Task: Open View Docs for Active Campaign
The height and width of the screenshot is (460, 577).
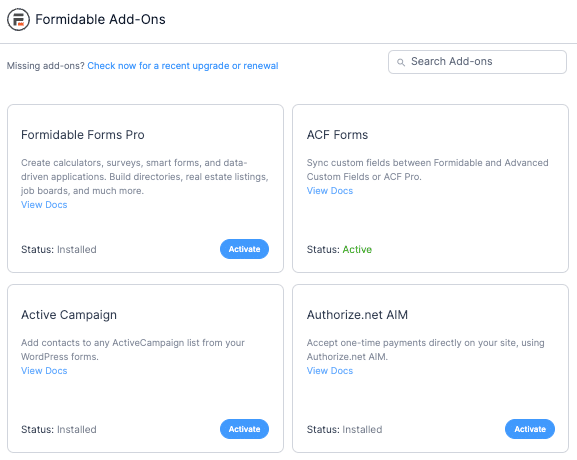Action: pyautogui.click(x=44, y=371)
